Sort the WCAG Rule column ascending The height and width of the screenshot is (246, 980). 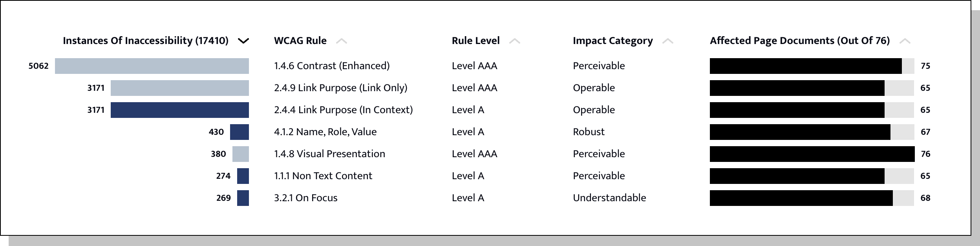[342, 40]
